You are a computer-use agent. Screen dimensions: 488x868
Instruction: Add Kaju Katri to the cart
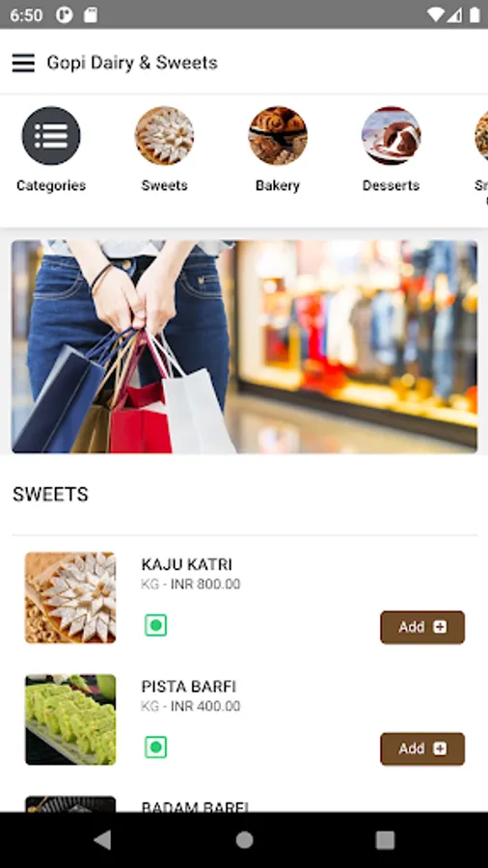(x=422, y=627)
